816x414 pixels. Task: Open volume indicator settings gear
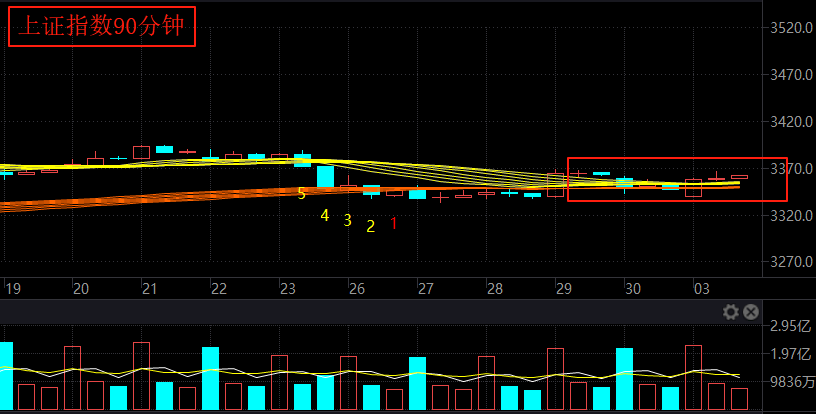point(731,312)
